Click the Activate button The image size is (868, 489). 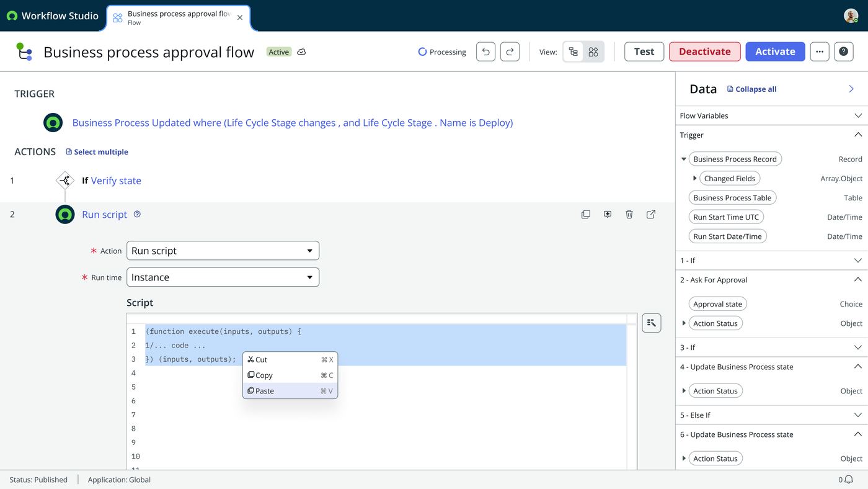(775, 52)
